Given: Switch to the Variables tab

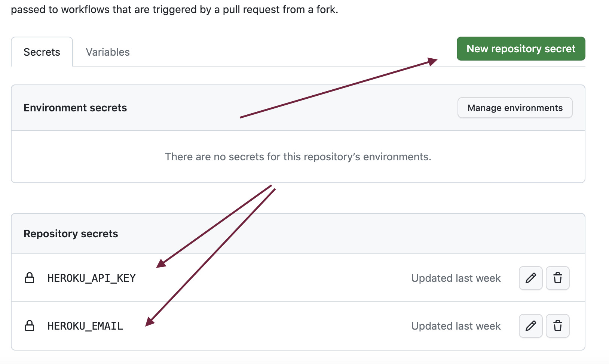Looking at the screenshot, I should coord(108,52).
